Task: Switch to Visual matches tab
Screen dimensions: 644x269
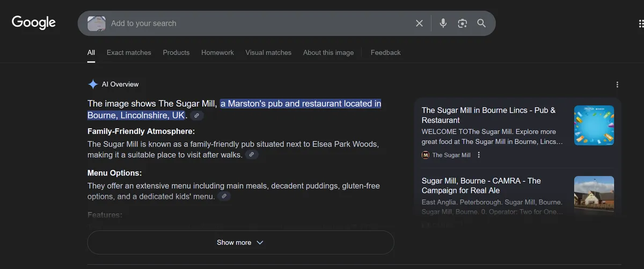Action: (x=268, y=53)
